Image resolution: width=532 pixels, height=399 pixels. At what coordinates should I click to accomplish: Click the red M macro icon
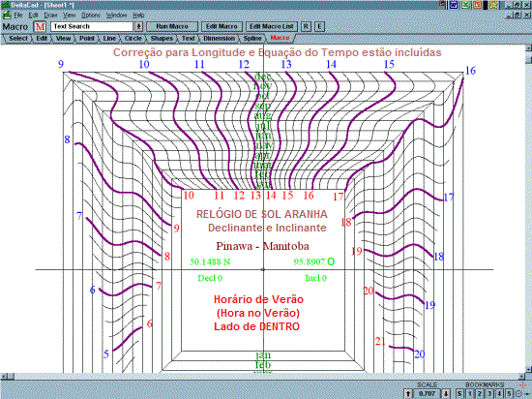40,26
